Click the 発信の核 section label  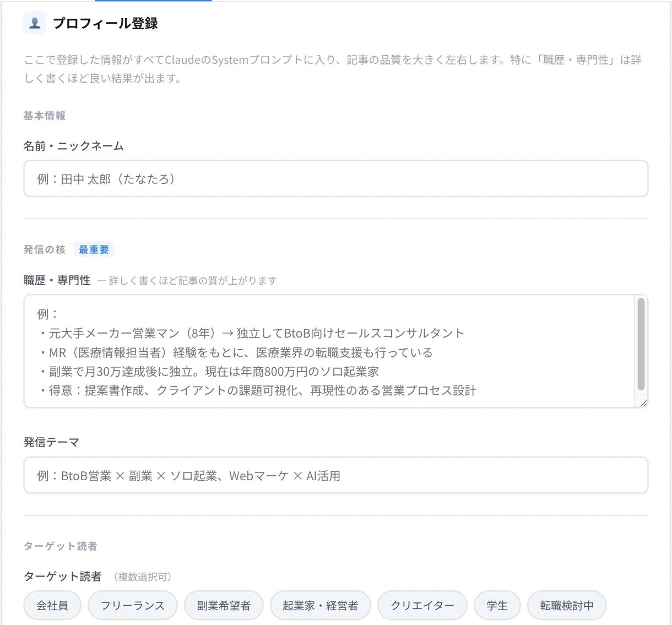(x=45, y=249)
